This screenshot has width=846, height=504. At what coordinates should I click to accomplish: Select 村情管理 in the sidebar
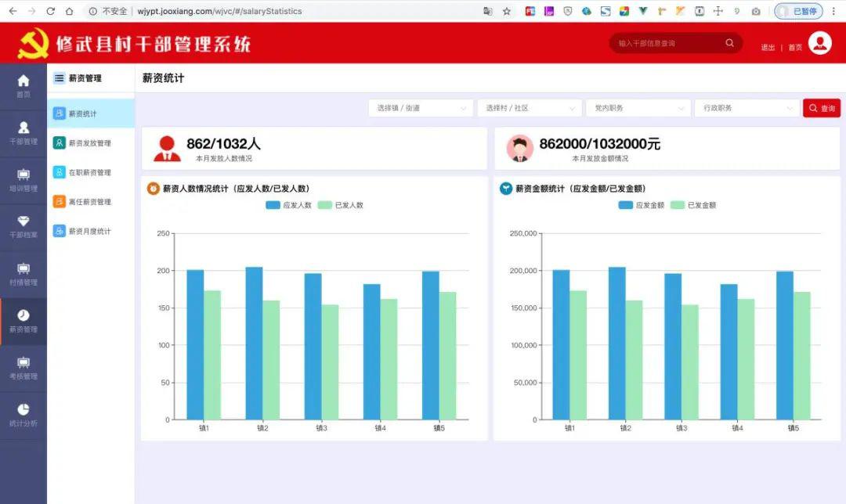click(23, 273)
